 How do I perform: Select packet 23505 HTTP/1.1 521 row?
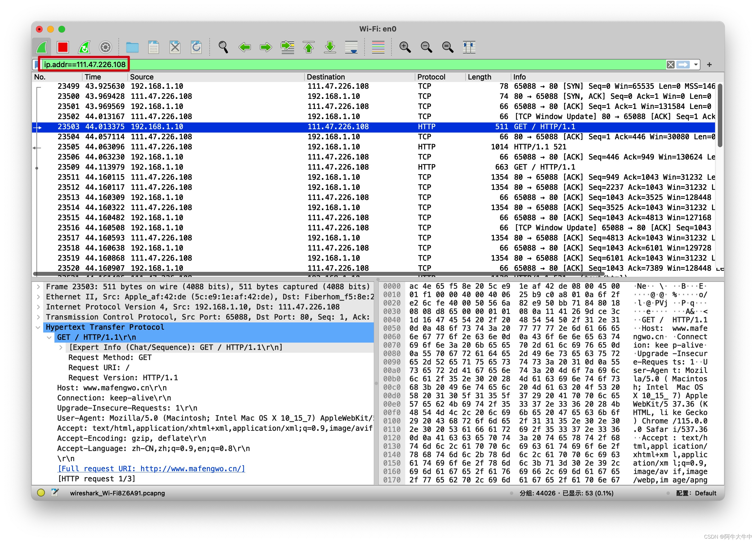point(373,147)
